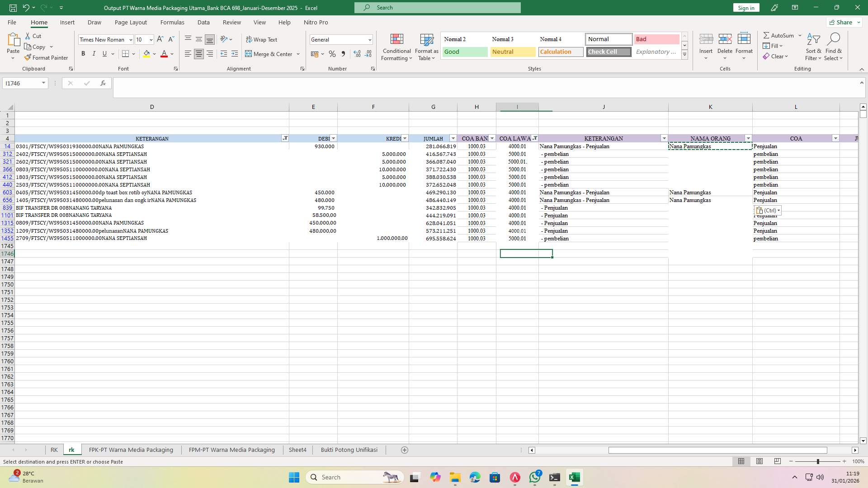Open the font size dropdown

click(150, 39)
